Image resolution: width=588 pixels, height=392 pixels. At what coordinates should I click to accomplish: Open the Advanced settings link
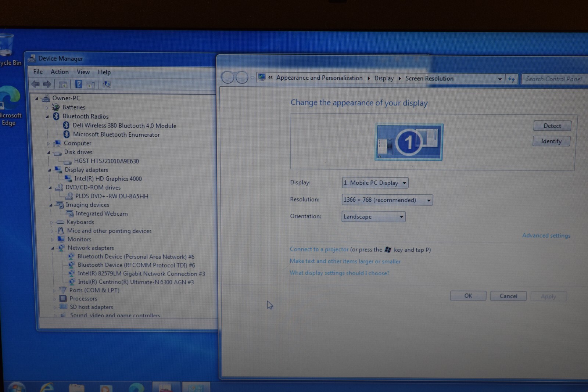[546, 235]
